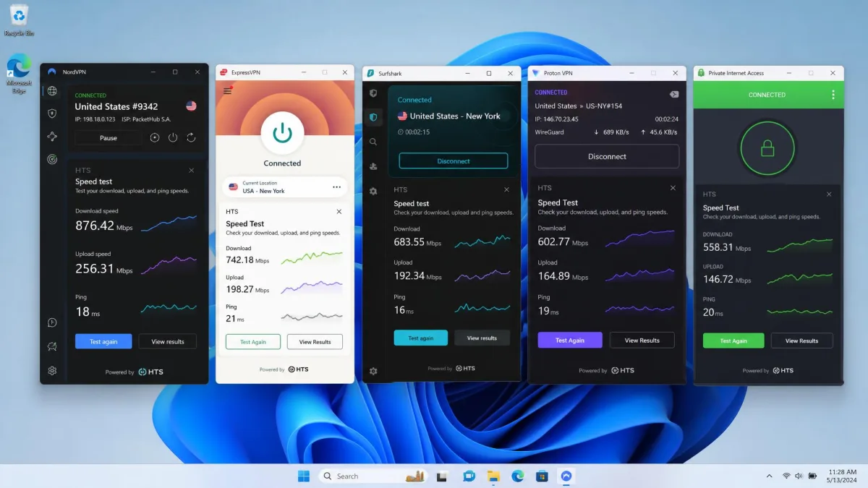Click Private Internet Access download 558.31 value
The height and width of the screenshot is (488, 868).
tap(718, 247)
